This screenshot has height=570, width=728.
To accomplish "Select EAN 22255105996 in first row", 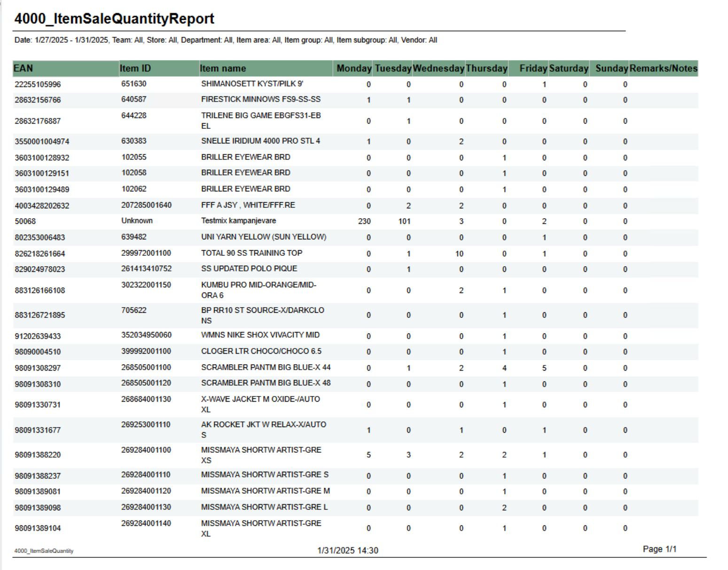I will (x=38, y=85).
